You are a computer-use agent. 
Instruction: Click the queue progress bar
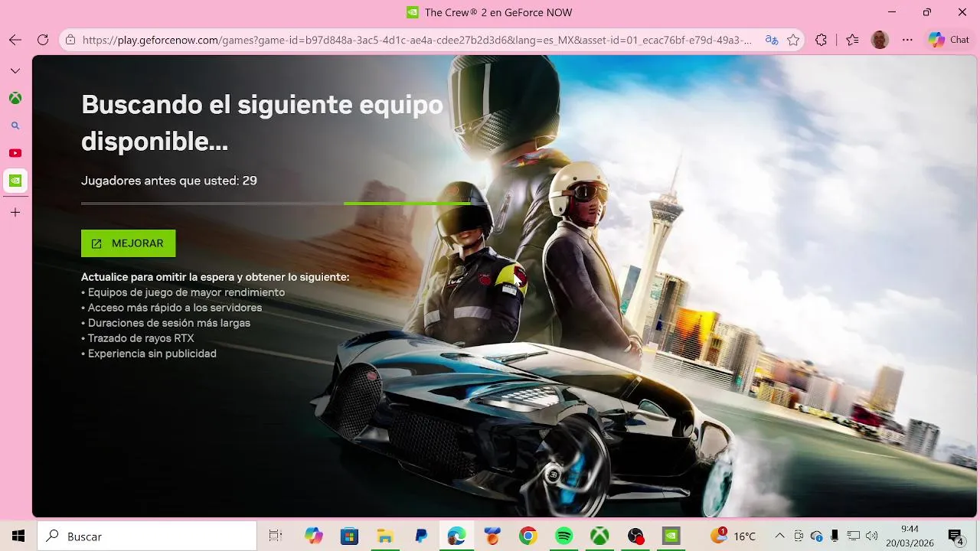276,204
